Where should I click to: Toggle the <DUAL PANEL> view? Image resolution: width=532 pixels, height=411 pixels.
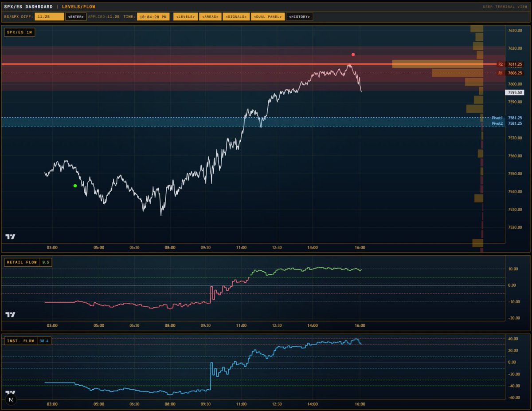point(267,16)
